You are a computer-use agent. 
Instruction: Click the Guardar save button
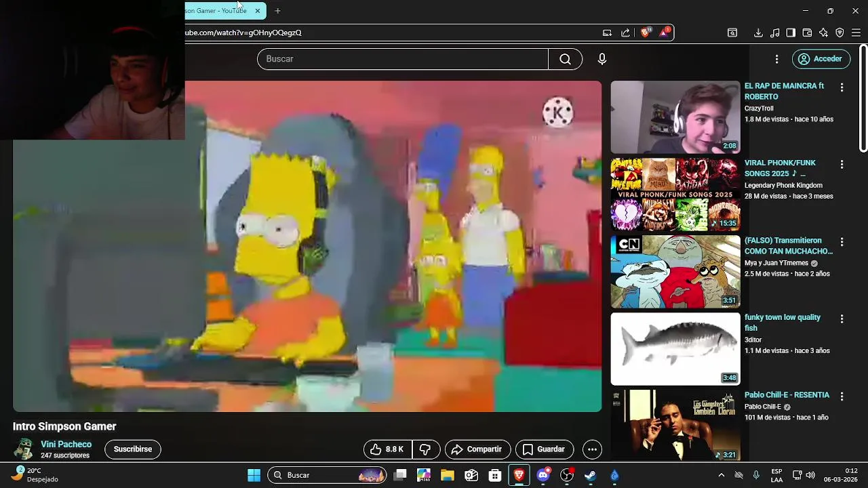pyautogui.click(x=545, y=449)
